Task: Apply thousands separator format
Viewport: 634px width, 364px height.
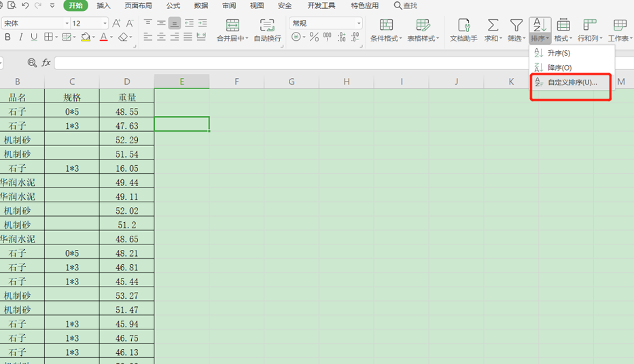Action: pyautogui.click(x=328, y=37)
